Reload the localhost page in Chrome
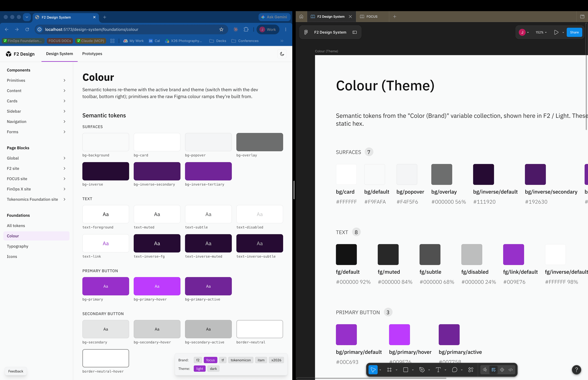The height and width of the screenshot is (380, 588). click(x=27, y=29)
